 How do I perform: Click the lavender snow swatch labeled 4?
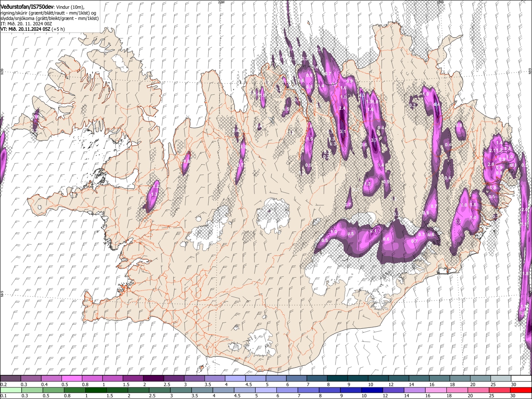(234, 379)
